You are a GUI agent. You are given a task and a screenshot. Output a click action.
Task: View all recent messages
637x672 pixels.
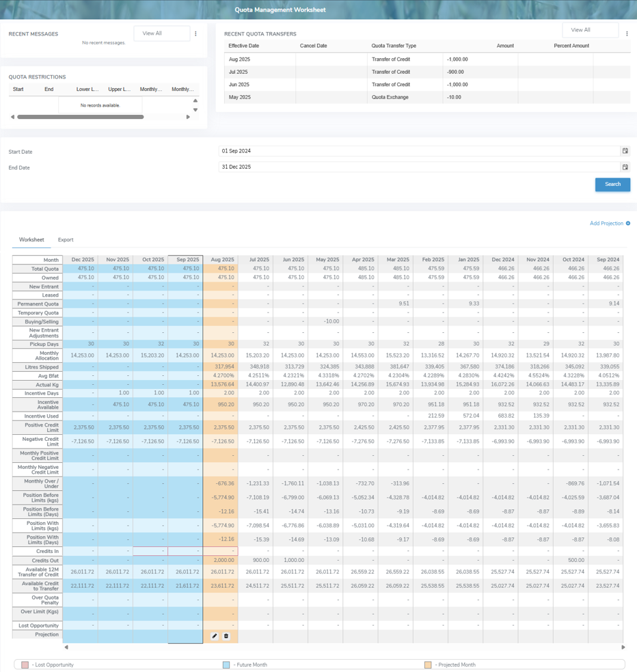161,33
